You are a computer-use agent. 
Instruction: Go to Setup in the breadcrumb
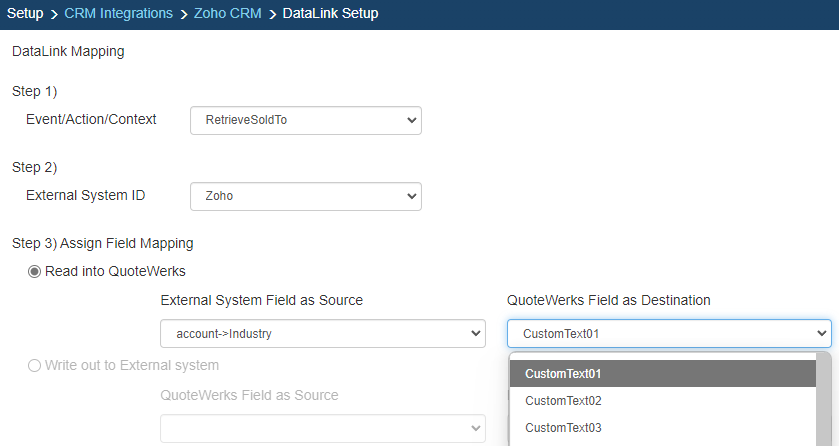coord(25,14)
